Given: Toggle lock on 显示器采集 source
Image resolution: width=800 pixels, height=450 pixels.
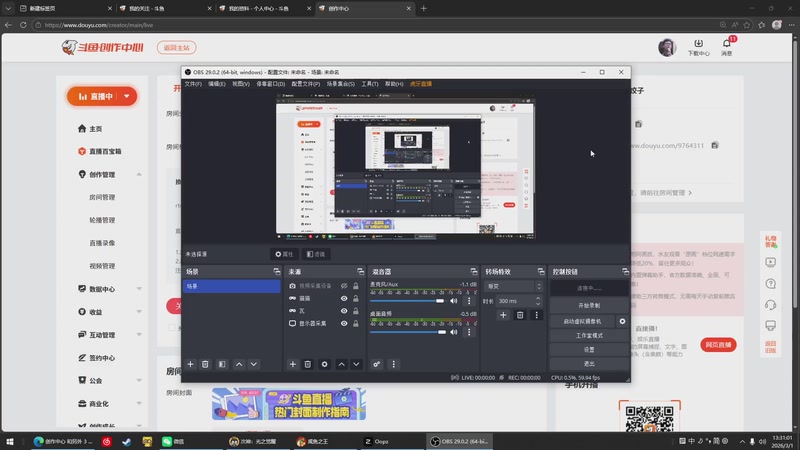Looking at the screenshot, I should 356,323.
